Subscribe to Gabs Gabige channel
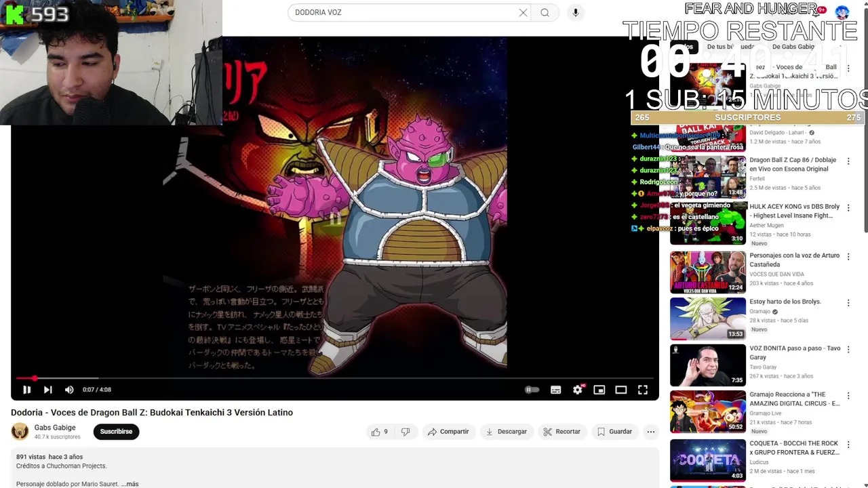 point(116,432)
